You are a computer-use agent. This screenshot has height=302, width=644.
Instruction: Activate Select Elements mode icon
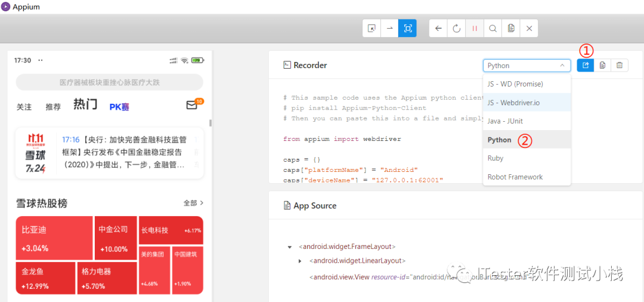(371, 29)
